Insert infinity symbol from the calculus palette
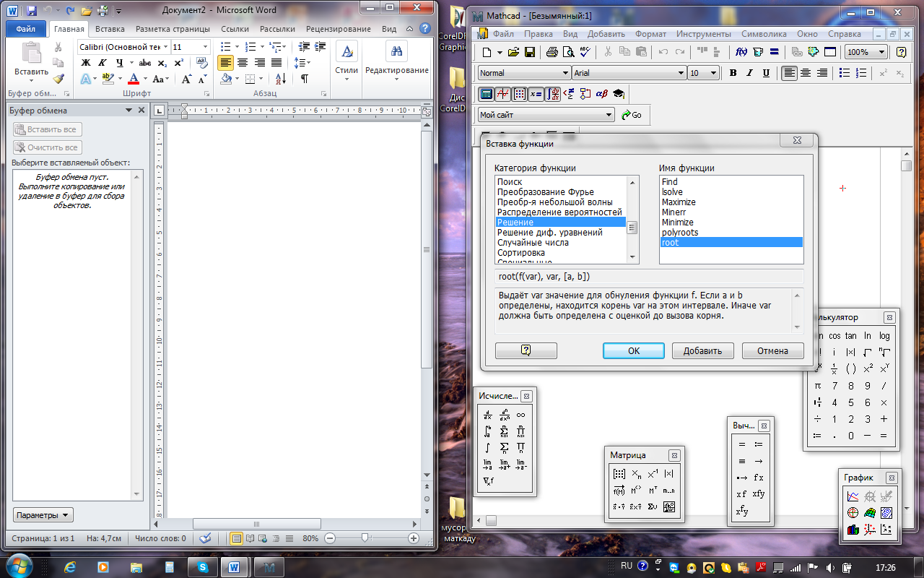 tap(520, 415)
